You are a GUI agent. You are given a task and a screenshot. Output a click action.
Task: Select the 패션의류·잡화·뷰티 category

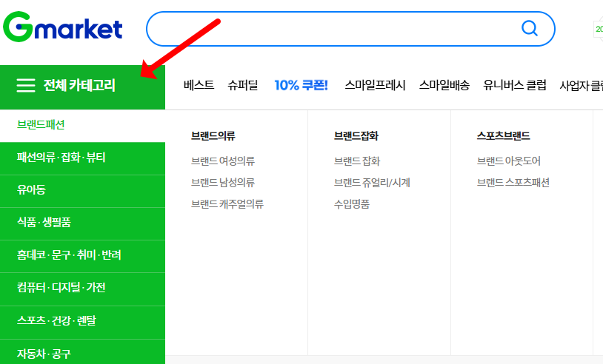point(83,158)
